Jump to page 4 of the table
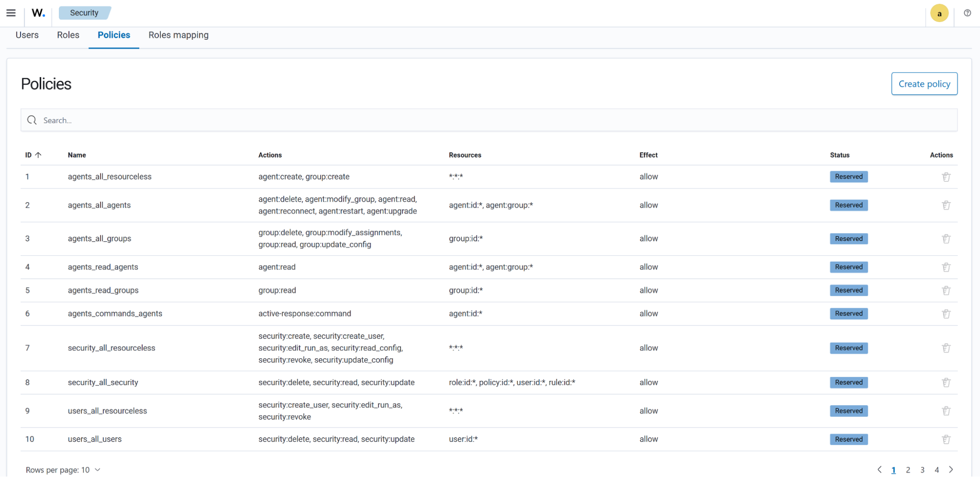 coord(937,470)
